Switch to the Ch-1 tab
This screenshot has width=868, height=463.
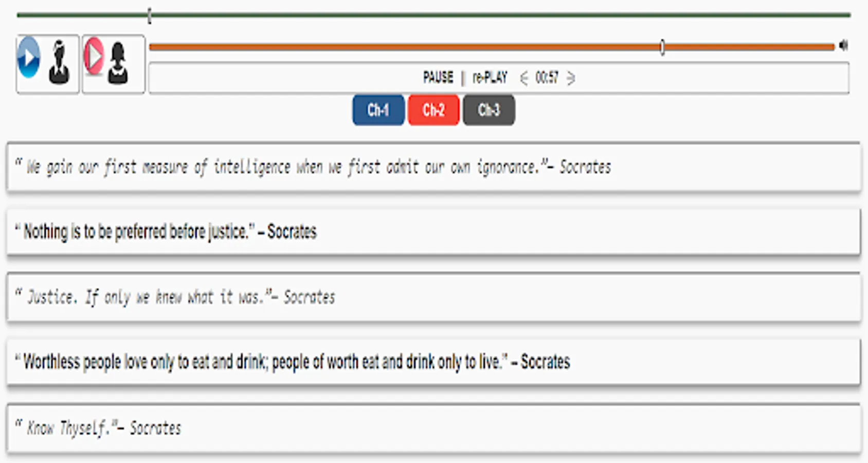[378, 110]
